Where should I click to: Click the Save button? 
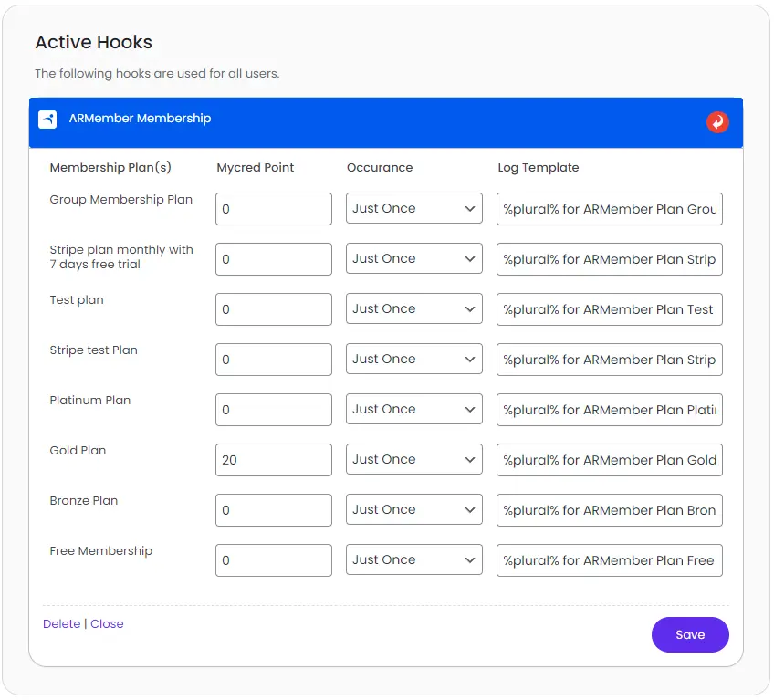(x=690, y=635)
